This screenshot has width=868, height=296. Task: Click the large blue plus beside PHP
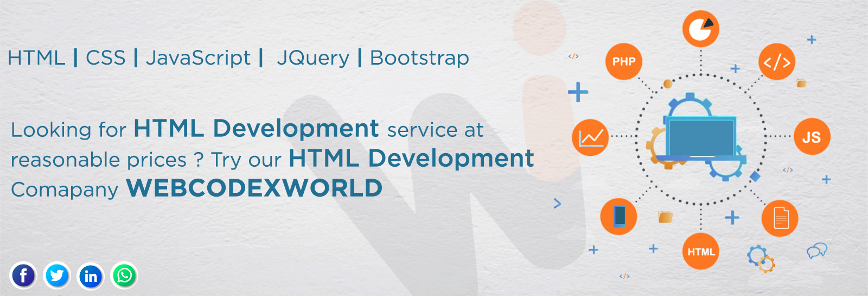[578, 92]
